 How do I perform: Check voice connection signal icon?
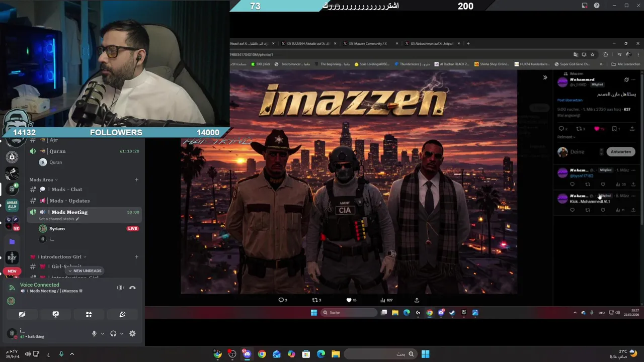(12, 288)
